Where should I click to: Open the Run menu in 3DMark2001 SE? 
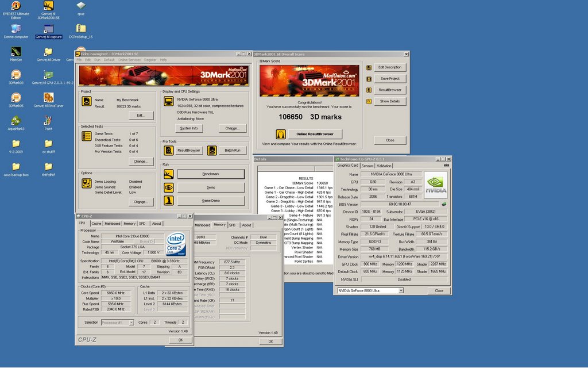[x=97, y=60]
